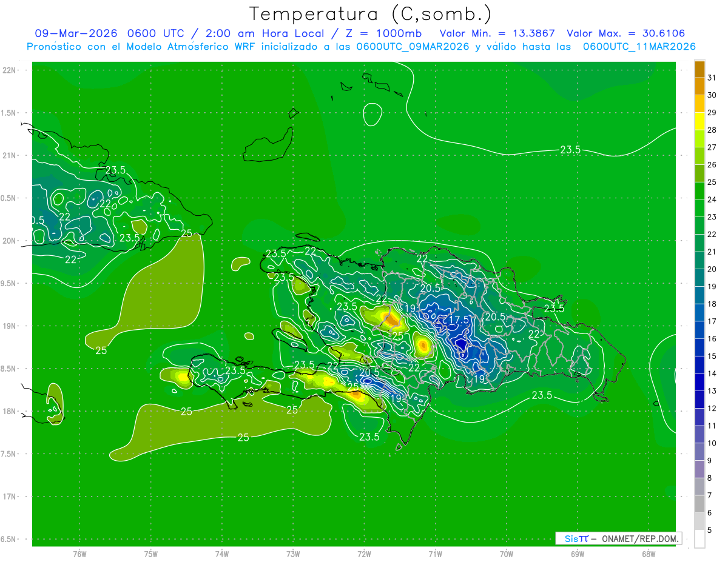The image size is (728, 562).
Task: Click 'Valor Min. = 13.3867'
Action: click(x=497, y=33)
